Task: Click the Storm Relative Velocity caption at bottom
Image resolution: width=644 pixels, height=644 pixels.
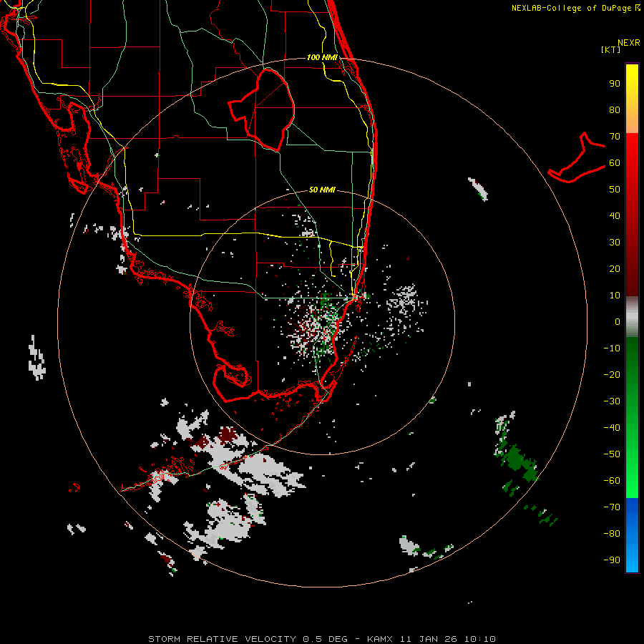Action: (322, 639)
